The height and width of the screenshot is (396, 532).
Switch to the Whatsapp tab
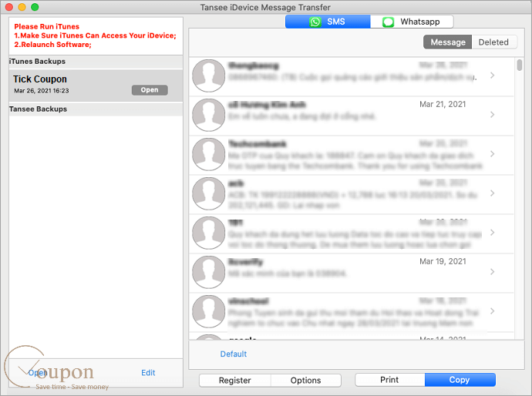412,22
